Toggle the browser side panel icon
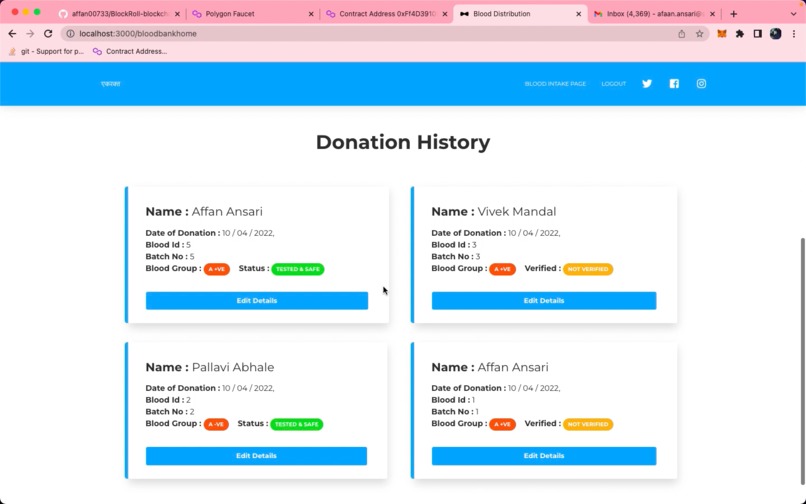 pyautogui.click(x=757, y=34)
